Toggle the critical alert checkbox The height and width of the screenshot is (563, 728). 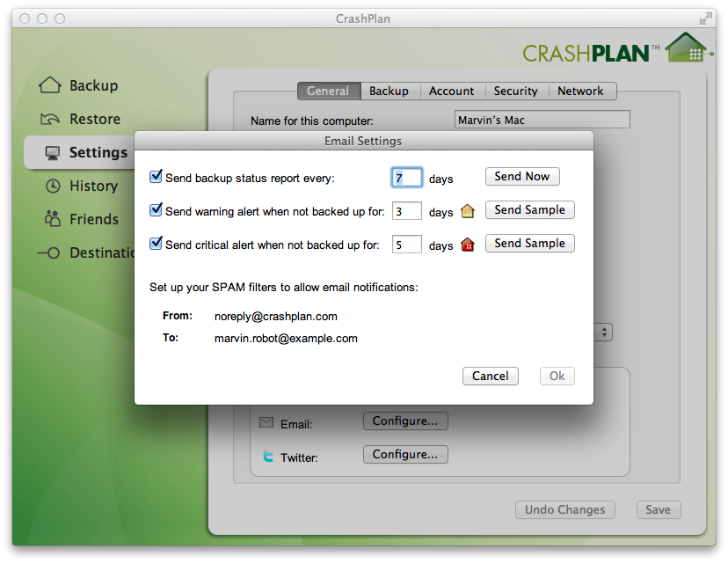click(156, 243)
